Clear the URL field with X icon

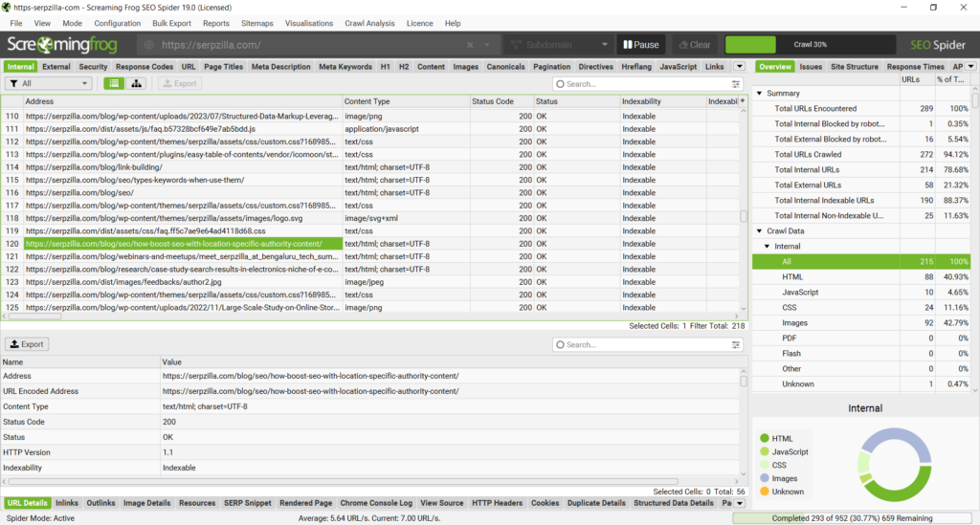click(x=470, y=45)
